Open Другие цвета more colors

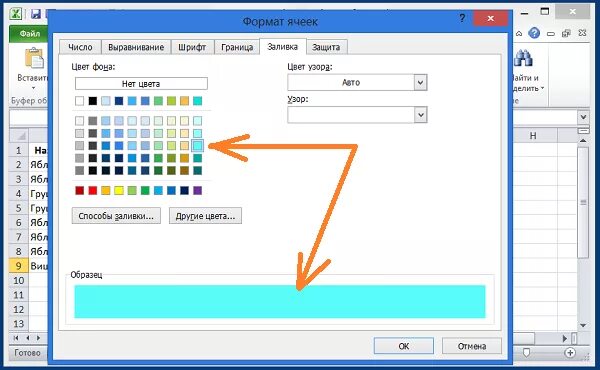(205, 216)
